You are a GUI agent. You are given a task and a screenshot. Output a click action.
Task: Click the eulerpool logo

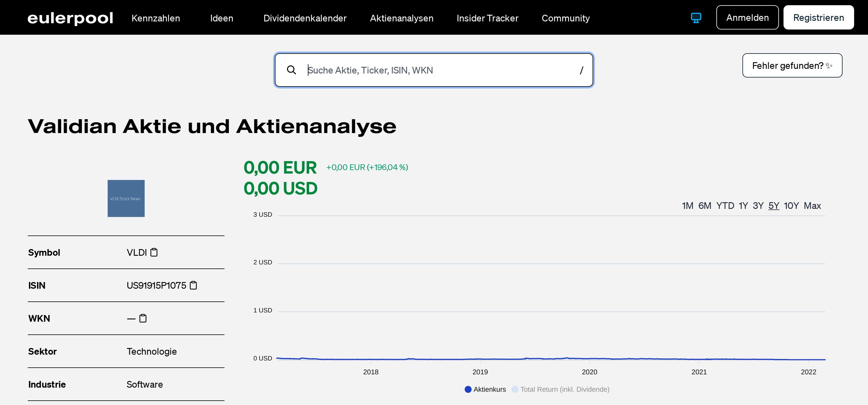tap(70, 18)
